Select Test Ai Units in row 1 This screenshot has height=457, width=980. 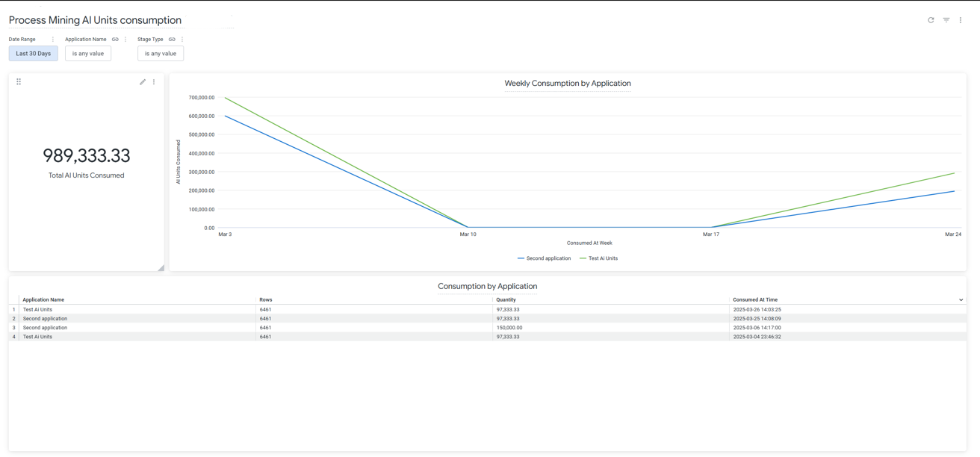pos(37,309)
